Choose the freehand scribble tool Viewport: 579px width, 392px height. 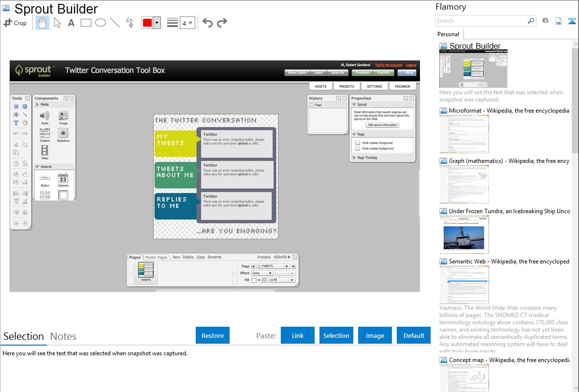coord(130,23)
